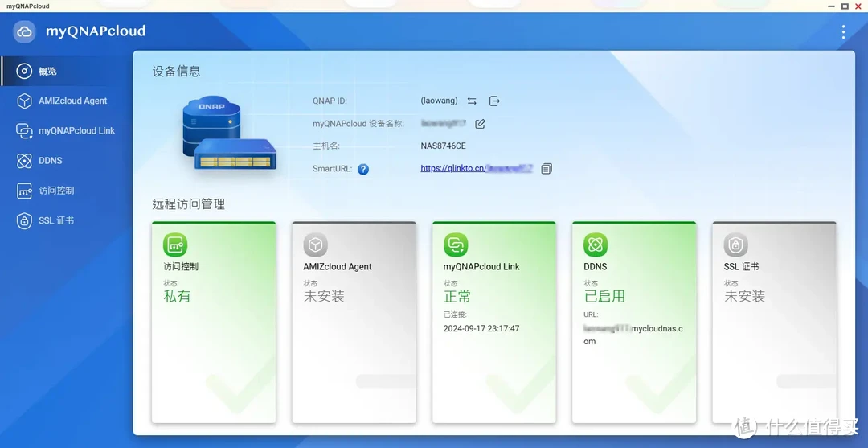The width and height of the screenshot is (868, 448).
Task: Click the SSL 证书 shield icon in sidebar
Action: click(24, 220)
